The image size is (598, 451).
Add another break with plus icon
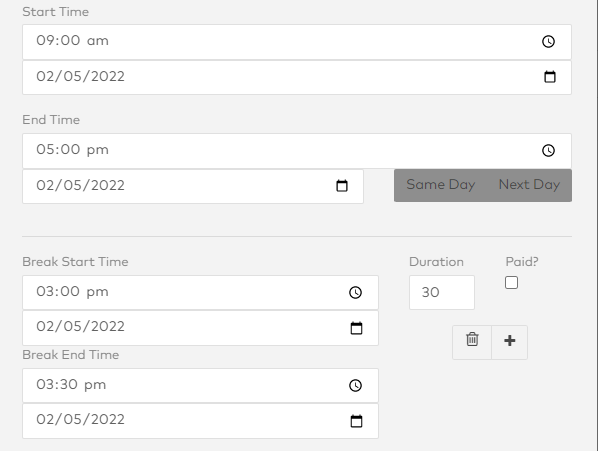pyautogui.click(x=510, y=342)
